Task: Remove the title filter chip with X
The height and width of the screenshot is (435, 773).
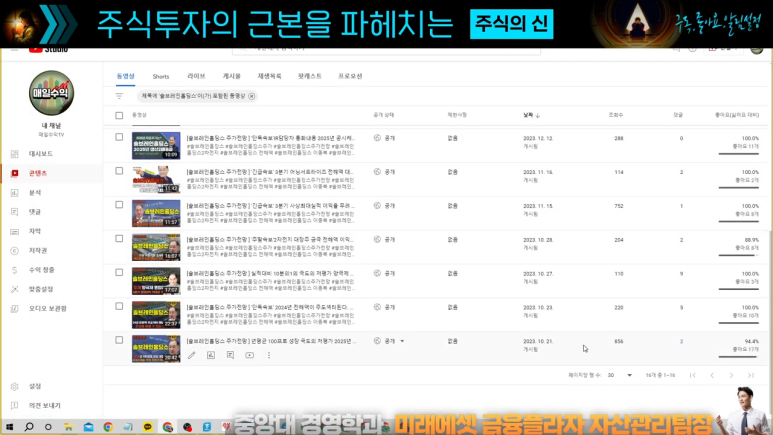Action: pos(251,96)
